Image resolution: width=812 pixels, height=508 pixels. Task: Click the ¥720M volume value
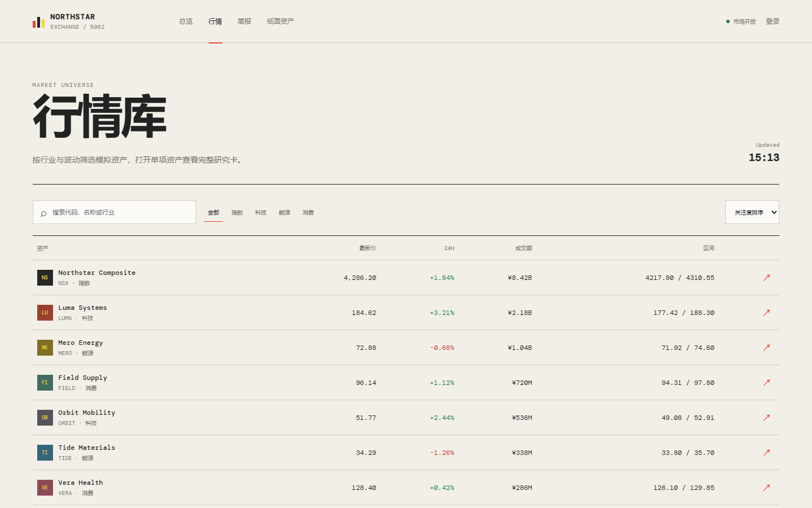(x=522, y=383)
